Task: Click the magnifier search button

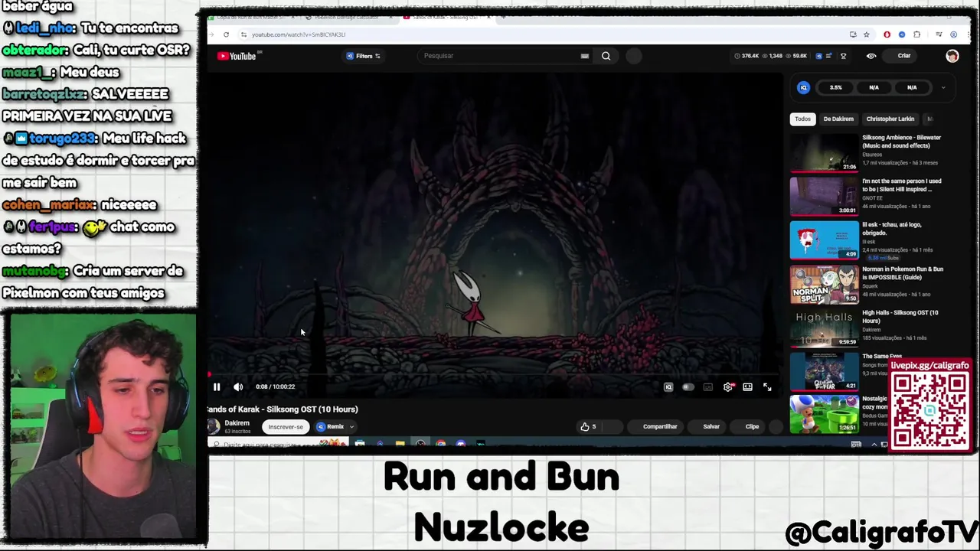Action: tap(606, 56)
